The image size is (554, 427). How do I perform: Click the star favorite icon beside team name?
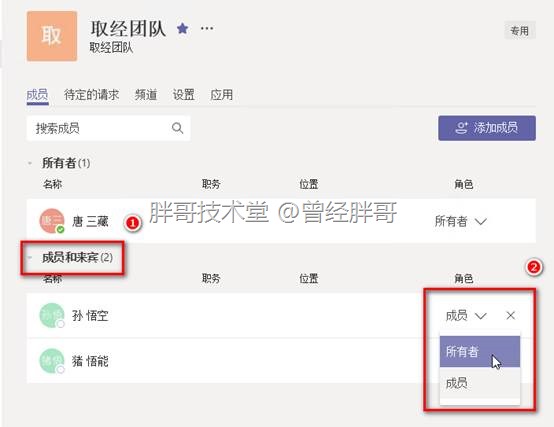[182, 28]
